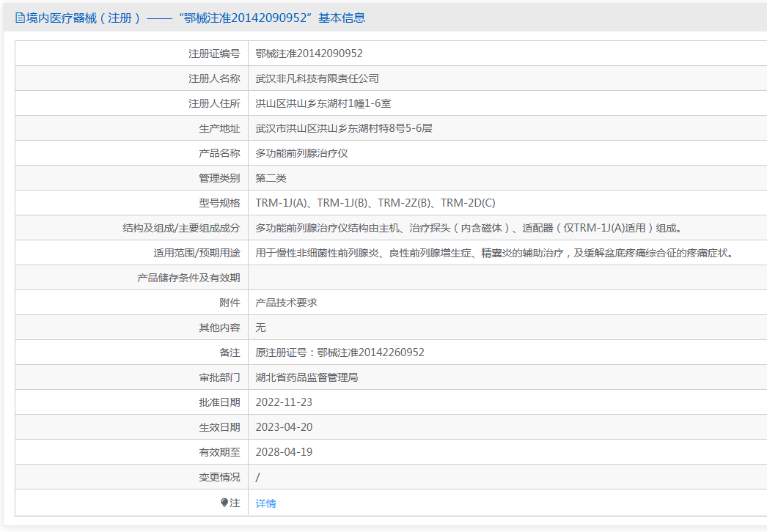Click the 产品储存条件及有效期 label
This screenshot has height=532, width=767.
point(188,278)
